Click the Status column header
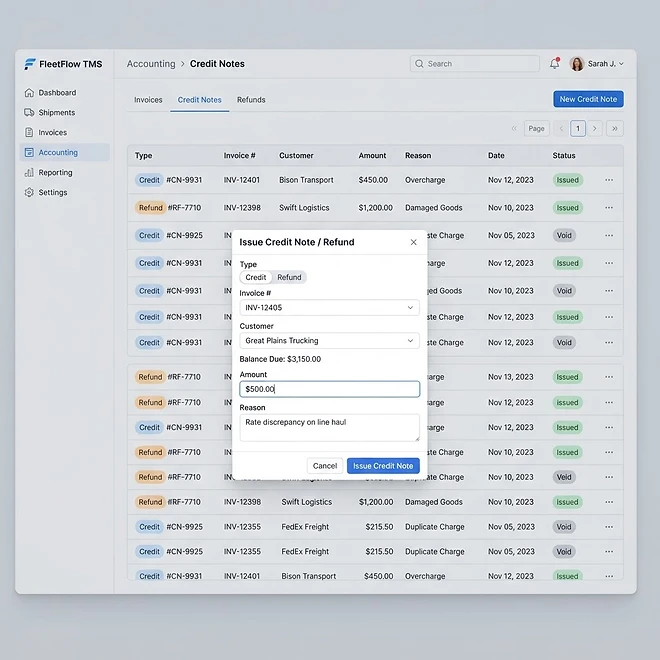 click(x=564, y=156)
